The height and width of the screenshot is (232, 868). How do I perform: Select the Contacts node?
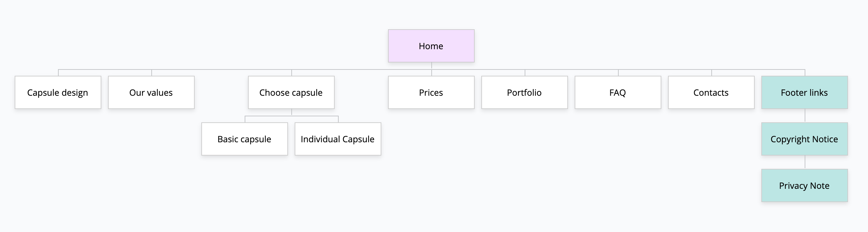(x=711, y=92)
